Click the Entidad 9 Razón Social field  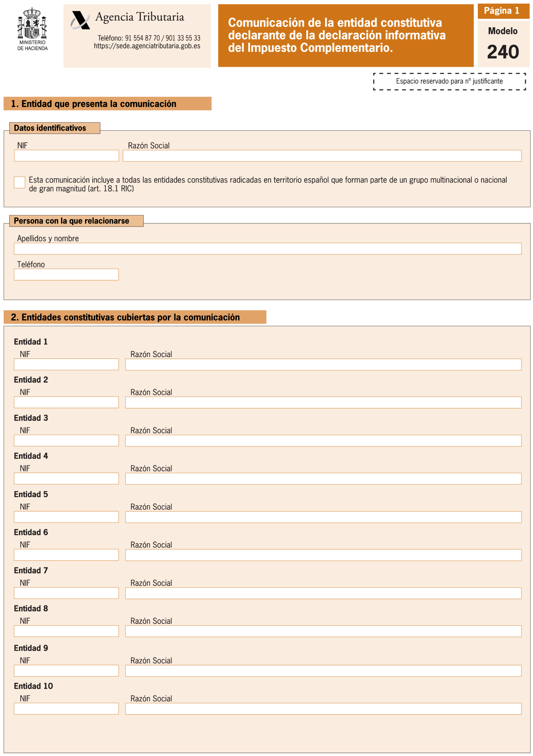point(323,671)
